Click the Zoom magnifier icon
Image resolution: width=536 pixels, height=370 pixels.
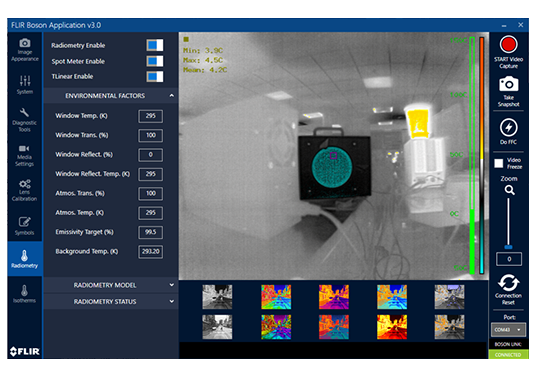(x=509, y=190)
